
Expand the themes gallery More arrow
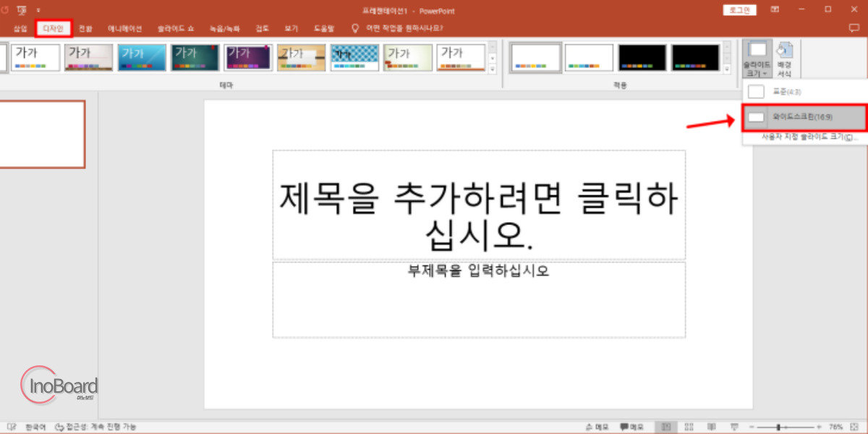point(493,69)
